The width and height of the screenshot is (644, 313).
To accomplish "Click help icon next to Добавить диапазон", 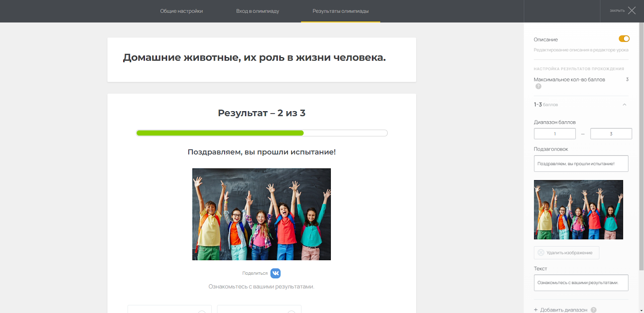I will point(593,310).
